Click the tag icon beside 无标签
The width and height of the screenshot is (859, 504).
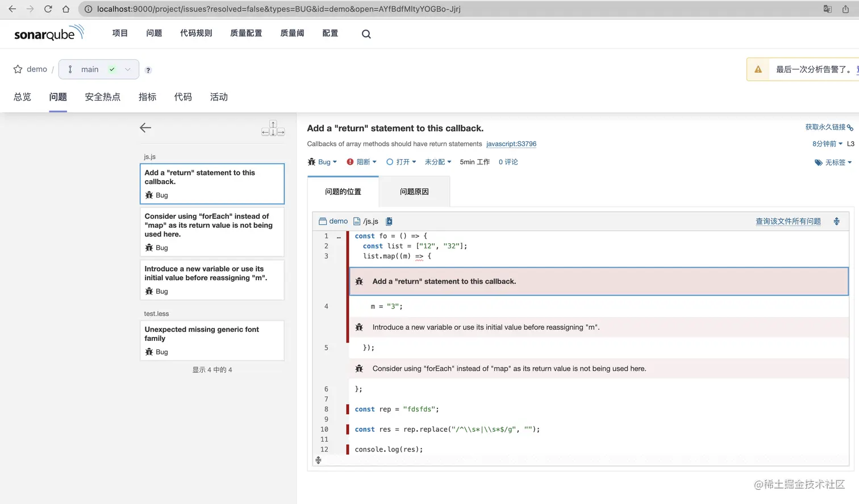coord(819,163)
